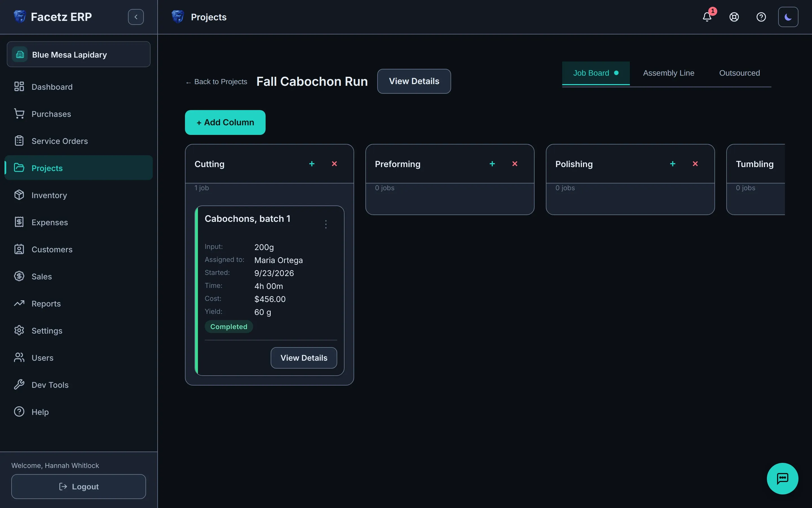Click View Details beside Fall Cabochon Run
The height and width of the screenshot is (508, 812).
414,81
